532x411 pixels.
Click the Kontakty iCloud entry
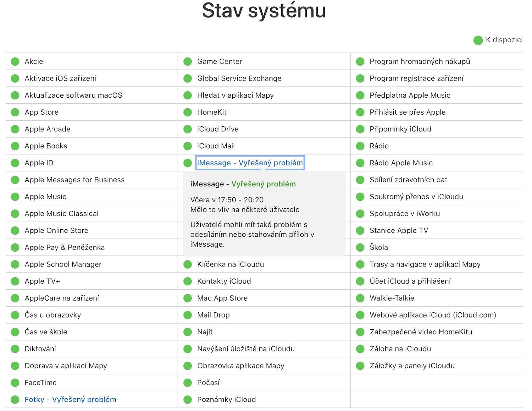click(x=224, y=281)
